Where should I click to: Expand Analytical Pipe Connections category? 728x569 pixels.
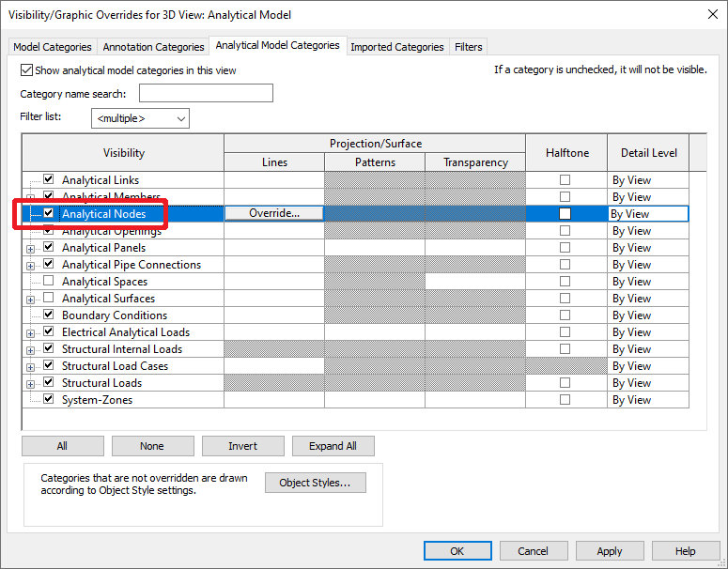tap(30, 265)
